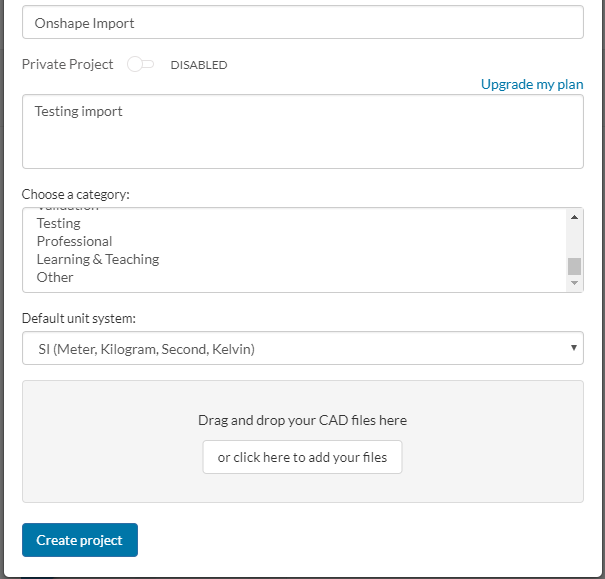Click the DISABLED status text
The height and width of the screenshot is (579, 605).
tap(199, 65)
